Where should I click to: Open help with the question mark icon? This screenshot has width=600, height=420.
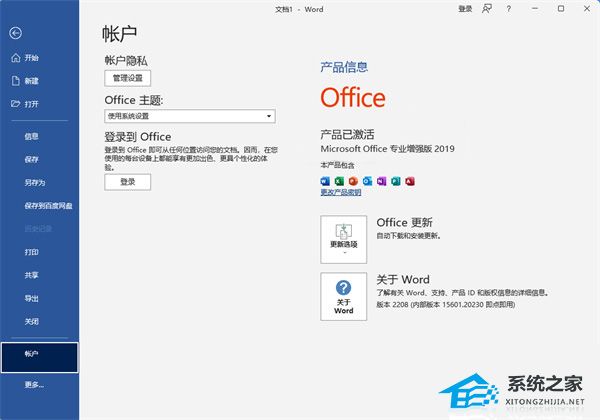coord(509,9)
